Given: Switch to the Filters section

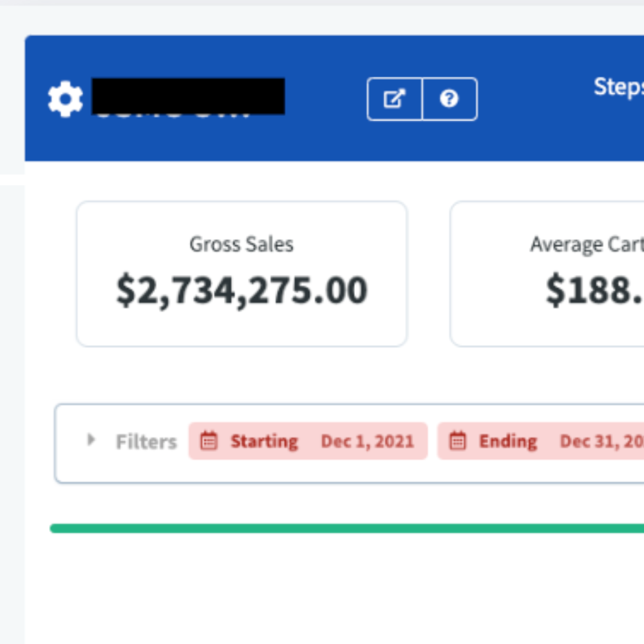Looking at the screenshot, I should click(146, 441).
